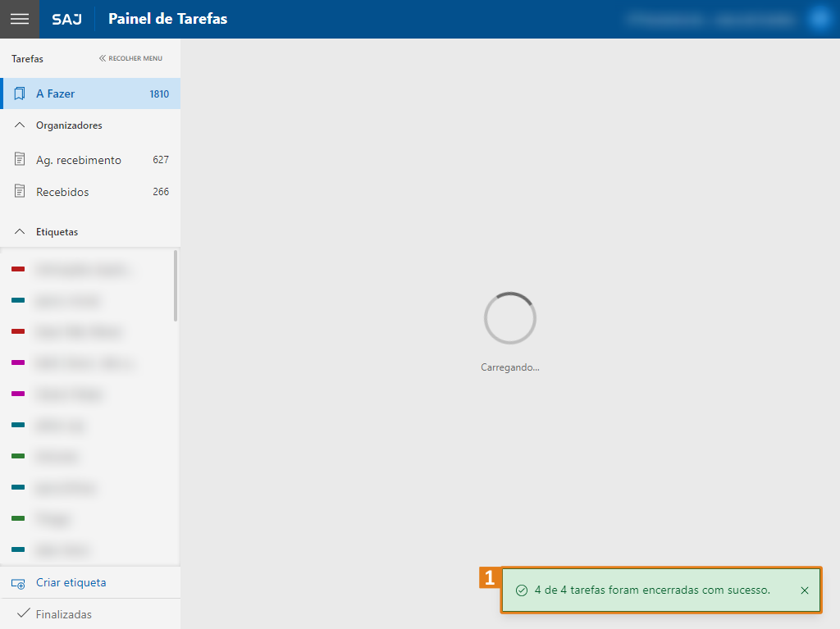Click the document icon next to Ag. recebimento
The image size is (840, 629).
(20, 160)
